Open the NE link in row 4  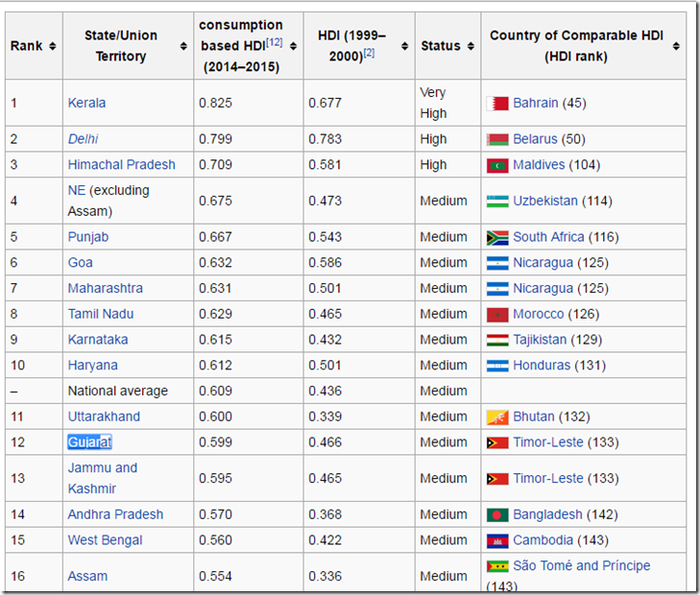(77, 190)
